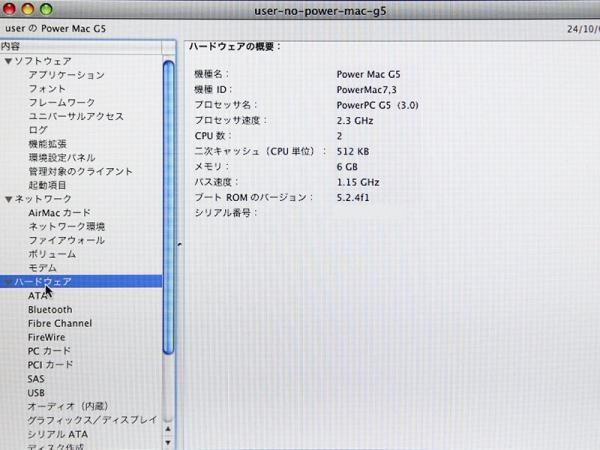600x450 pixels.
Task: Select ボリューム under network
Action: [x=52, y=254]
